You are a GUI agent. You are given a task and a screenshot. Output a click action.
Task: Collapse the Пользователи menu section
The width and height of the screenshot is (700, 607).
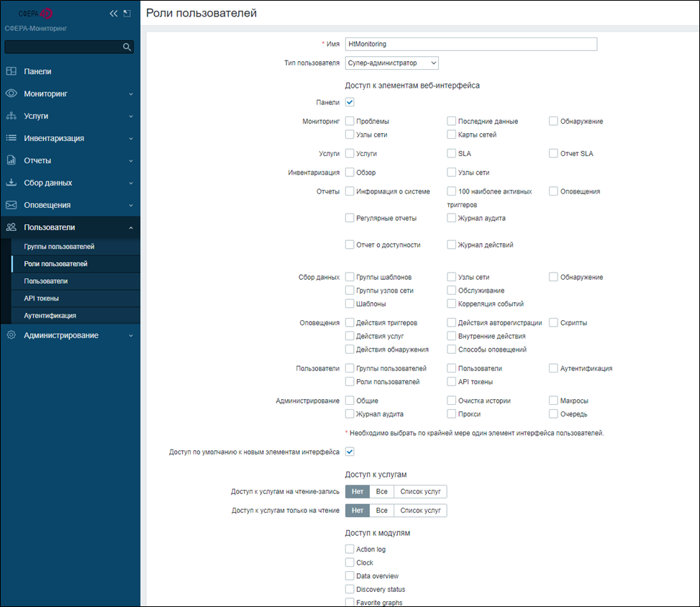coord(130,227)
